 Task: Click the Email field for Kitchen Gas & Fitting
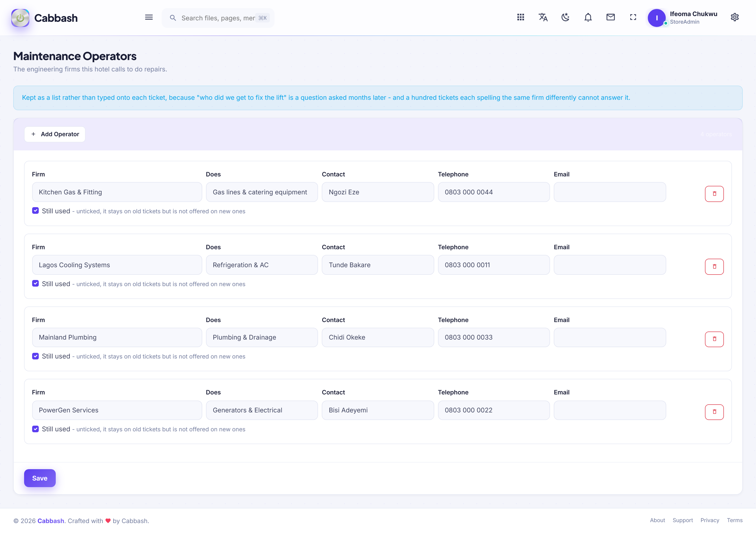point(610,192)
